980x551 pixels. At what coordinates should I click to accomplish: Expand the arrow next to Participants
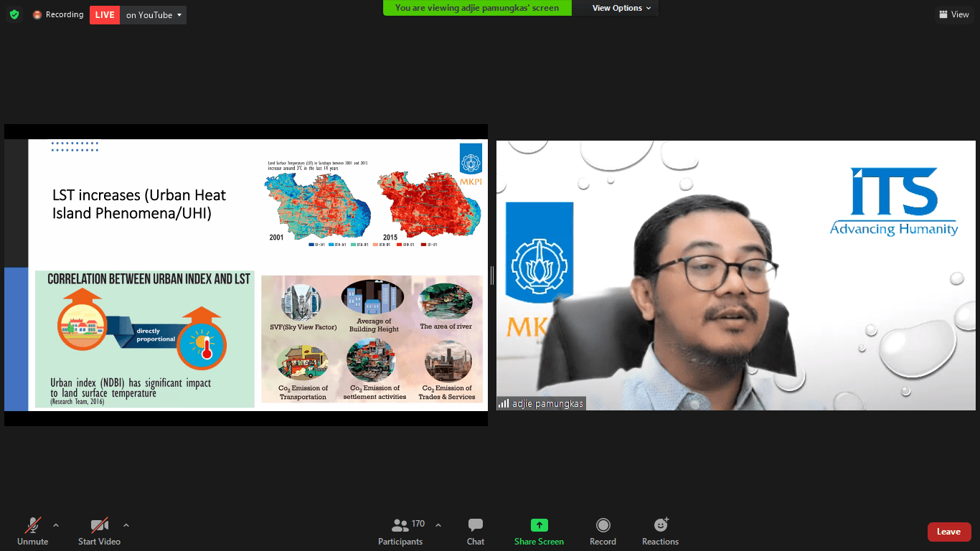(438, 524)
